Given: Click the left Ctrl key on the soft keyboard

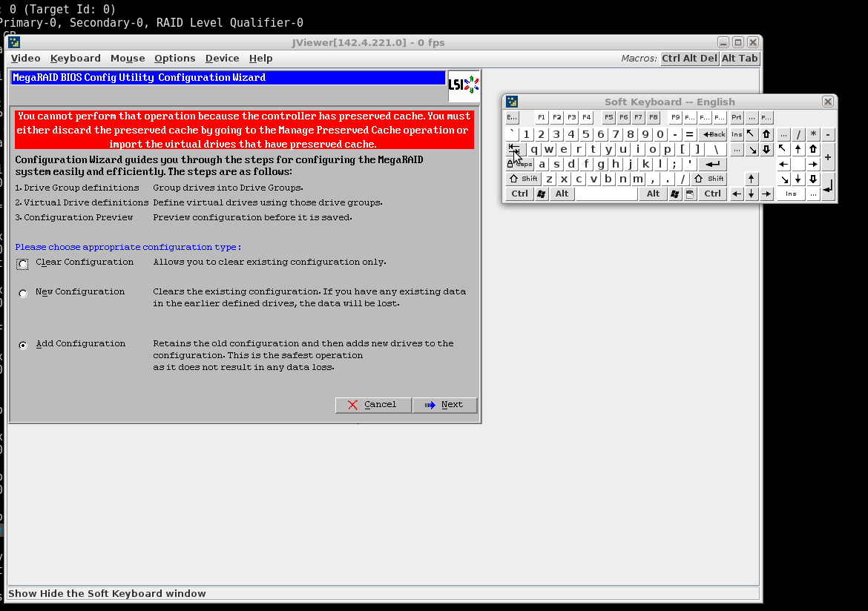Looking at the screenshot, I should coord(519,194).
